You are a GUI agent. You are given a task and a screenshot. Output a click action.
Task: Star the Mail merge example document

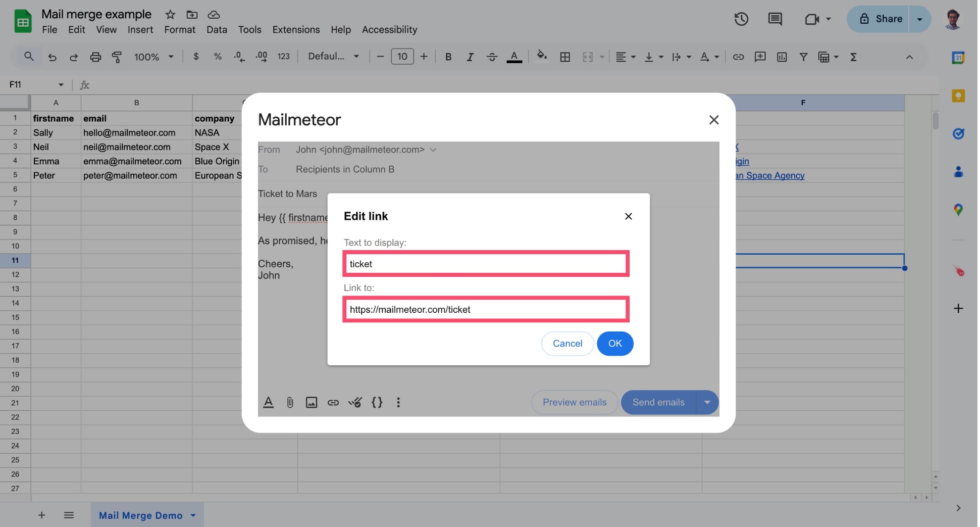coord(170,14)
